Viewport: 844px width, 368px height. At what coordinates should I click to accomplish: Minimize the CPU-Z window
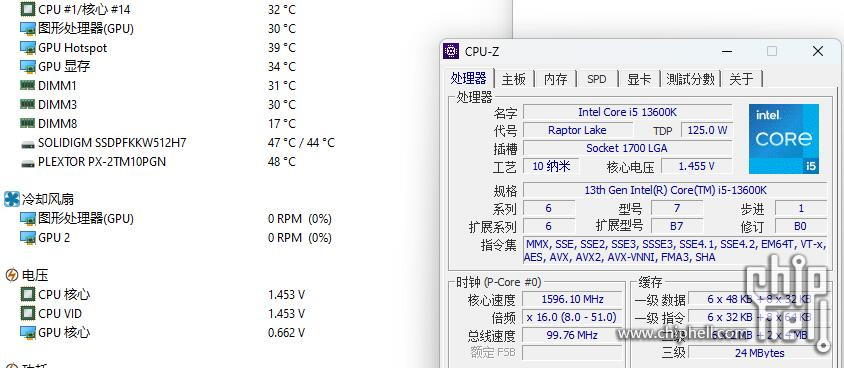point(727,52)
